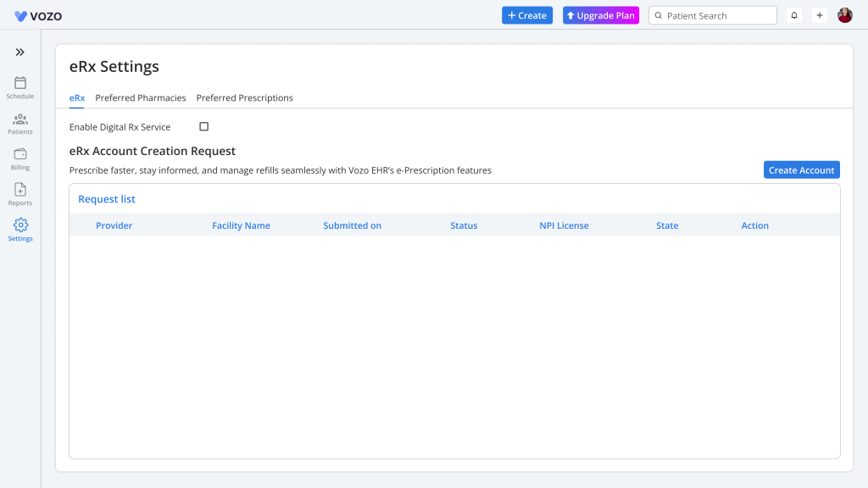Click the plus icon beside bell
This screenshot has width=868, height=488.
[820, 15]
